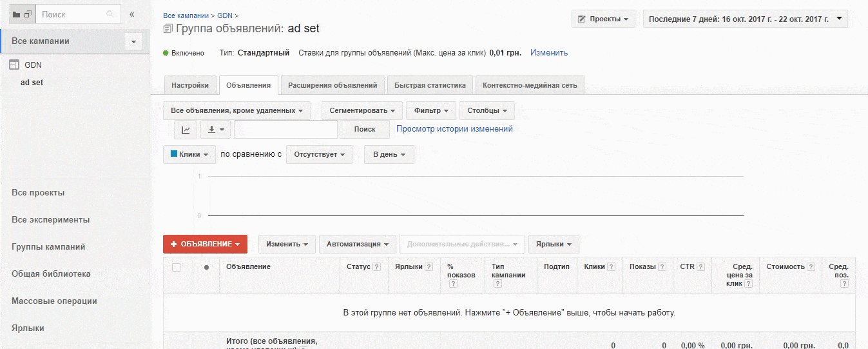Open Ярлыки in sidebar

(28, 328)
